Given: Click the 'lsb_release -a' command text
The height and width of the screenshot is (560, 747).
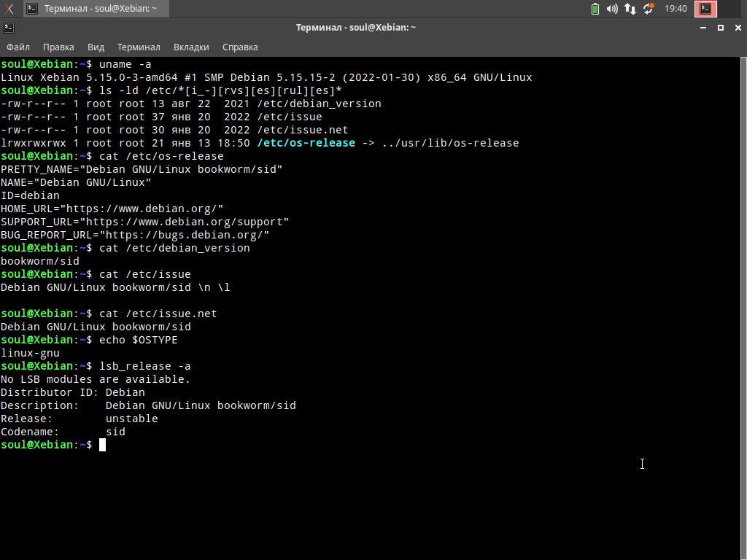Looking at the screenshot, I should tap(145, 366).
